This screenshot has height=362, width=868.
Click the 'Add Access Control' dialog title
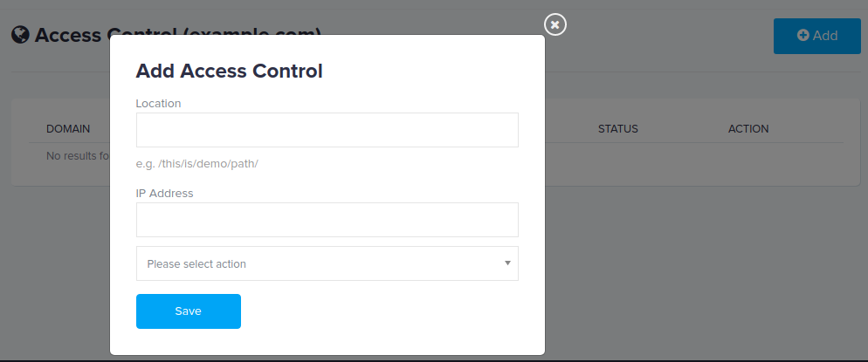pos(229,71)
